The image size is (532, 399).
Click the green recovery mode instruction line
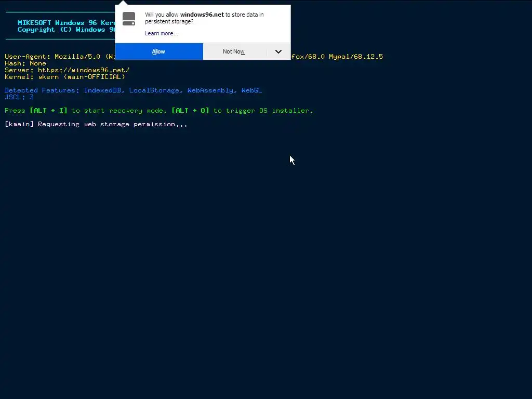159,111
